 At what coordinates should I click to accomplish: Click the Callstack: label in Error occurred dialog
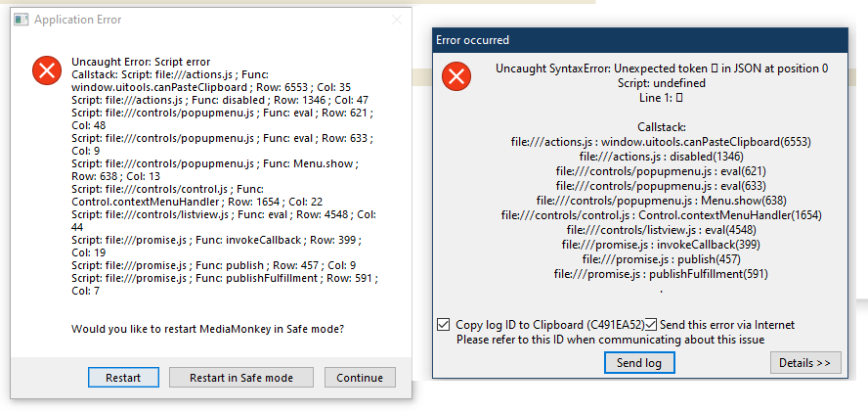pyautogui.click(x=662, y=127)
